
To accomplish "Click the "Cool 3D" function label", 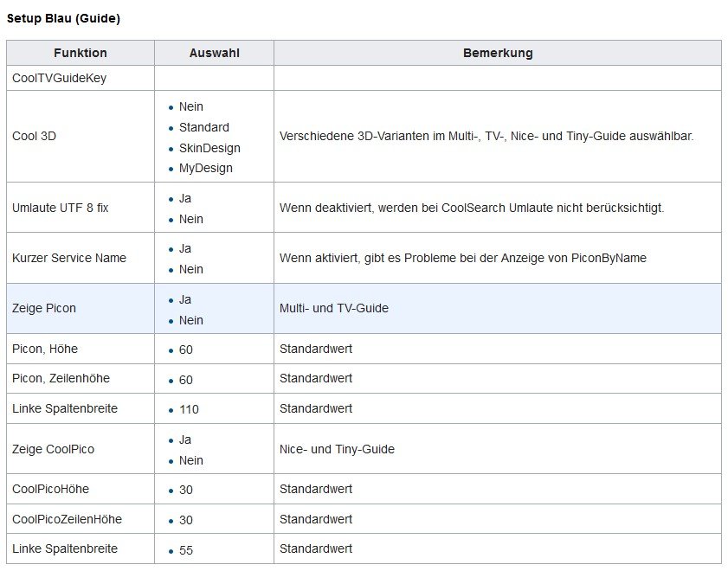I will (34, 136).
